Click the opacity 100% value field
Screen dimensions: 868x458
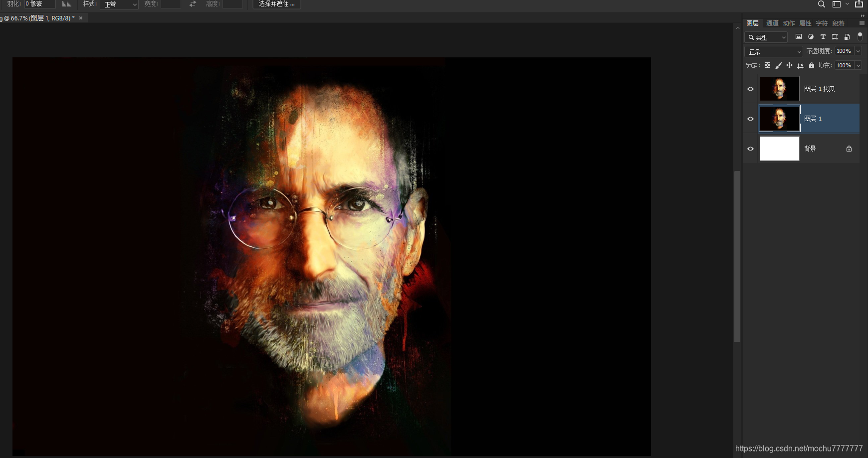tap(845, 51)
